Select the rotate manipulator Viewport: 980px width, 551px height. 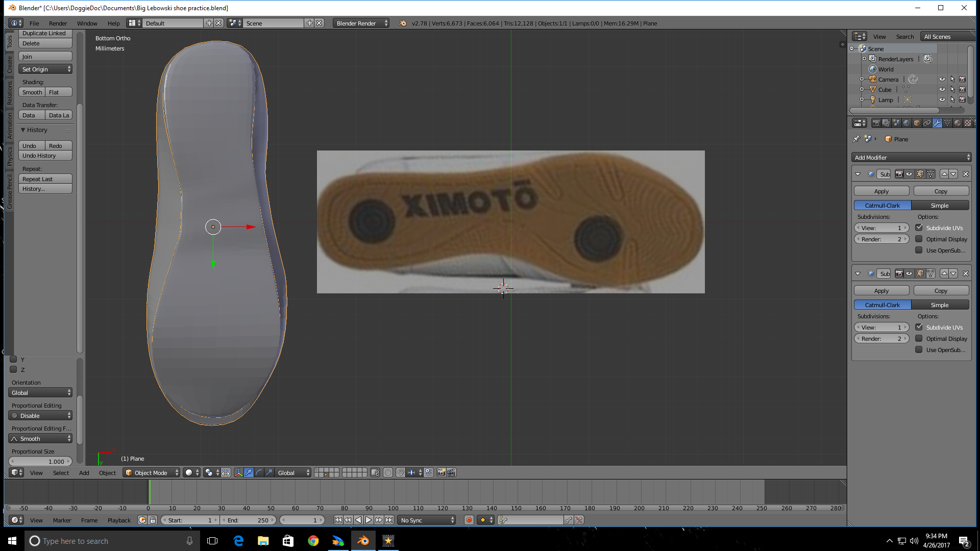pos(259,472)
